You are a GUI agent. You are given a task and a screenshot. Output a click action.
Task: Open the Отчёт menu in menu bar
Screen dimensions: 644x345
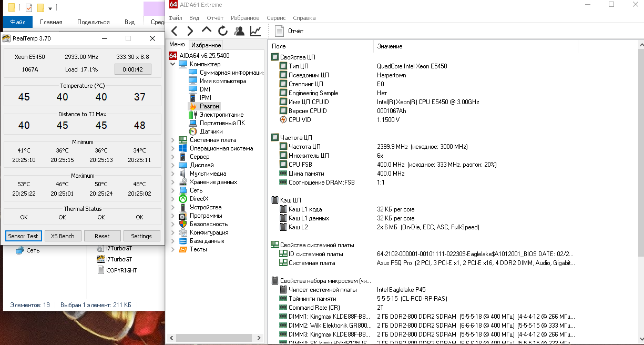coord(215,18)
